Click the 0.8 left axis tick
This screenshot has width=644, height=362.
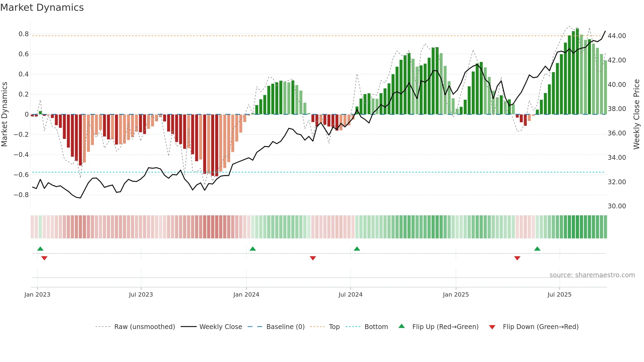[x=24, y=34]
